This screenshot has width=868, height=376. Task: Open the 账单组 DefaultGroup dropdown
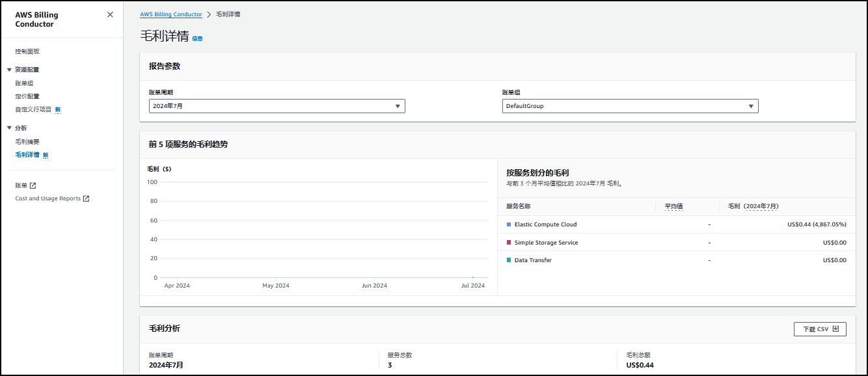631,106
